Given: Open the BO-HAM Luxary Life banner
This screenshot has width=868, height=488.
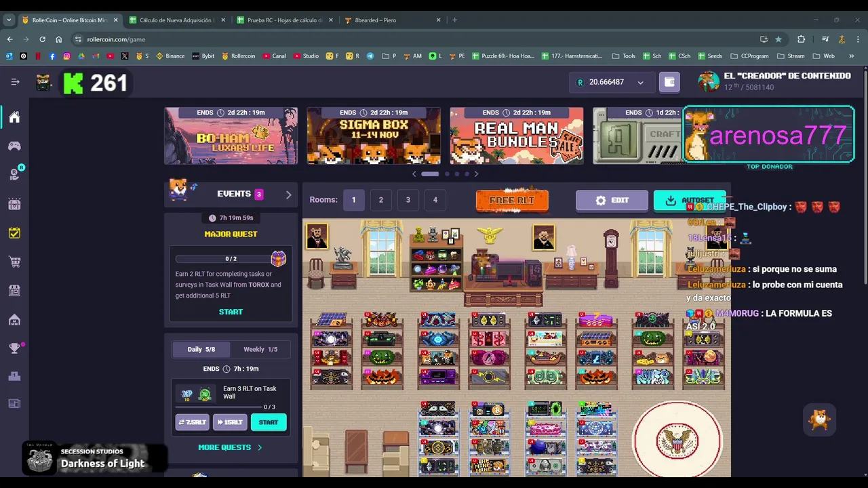Looking at the screenshot, I should pos(231,136).
